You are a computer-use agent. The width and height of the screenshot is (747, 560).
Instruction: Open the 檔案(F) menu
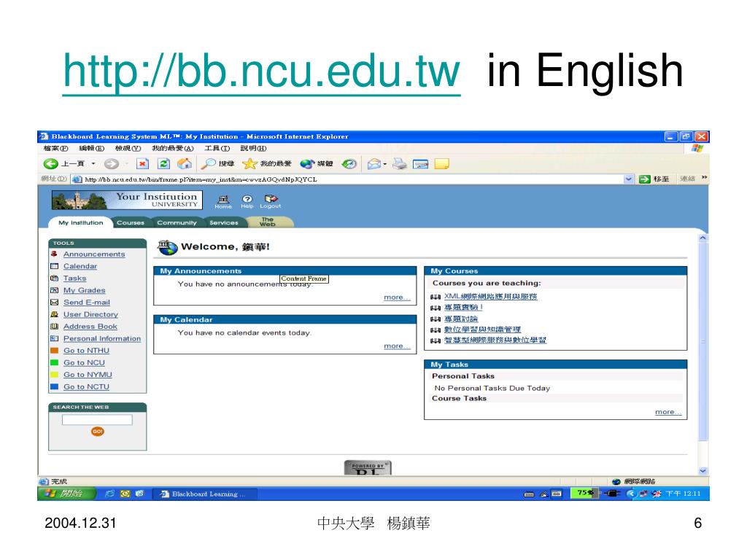pyautogui.click(x=56, y=149)
